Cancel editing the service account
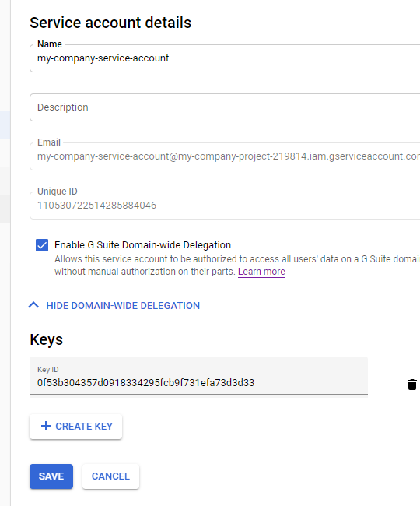The height and width of the screenshot is (506, 420). (x=110, y=476)
